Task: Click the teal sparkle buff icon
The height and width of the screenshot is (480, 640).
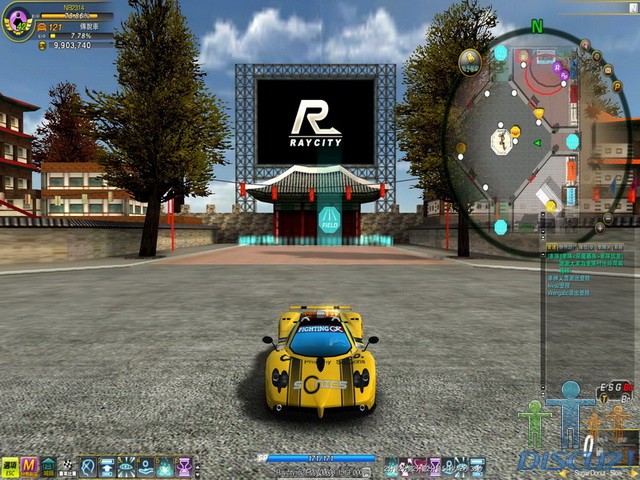Action: [392, 467]
